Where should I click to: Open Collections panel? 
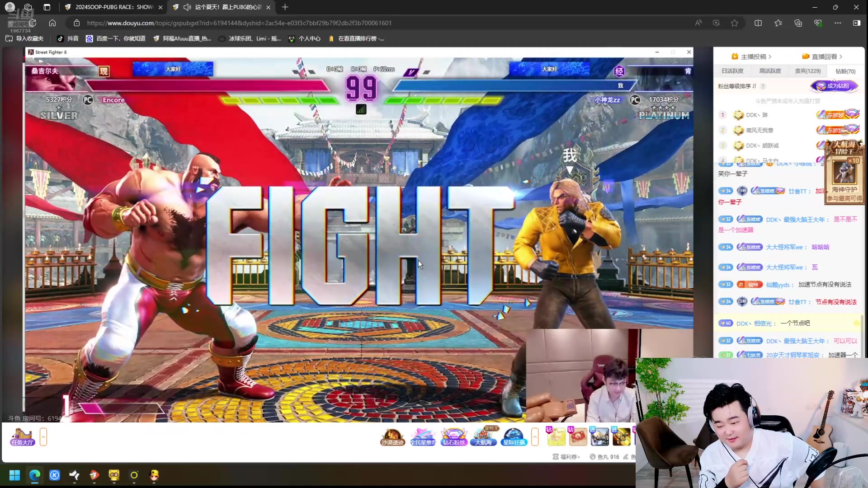click(798, 23)
